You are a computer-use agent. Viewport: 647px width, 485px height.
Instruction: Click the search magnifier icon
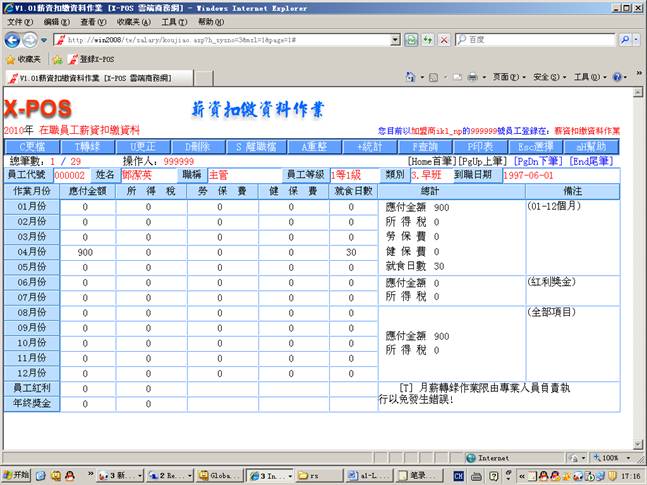click(624, 39)
